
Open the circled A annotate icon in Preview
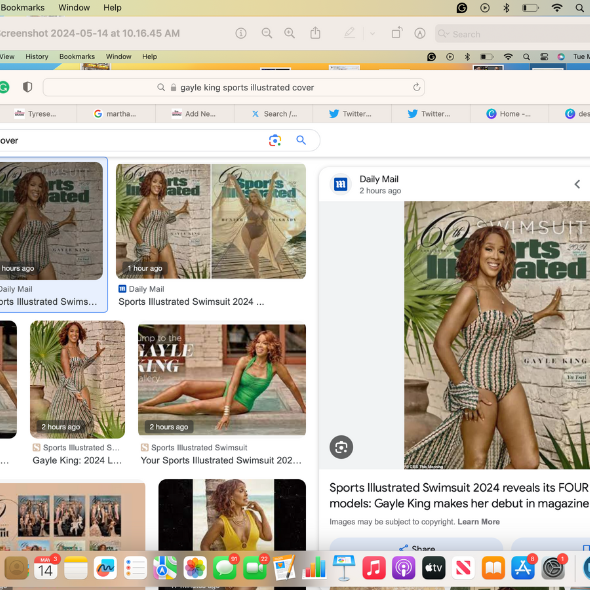point(420,33)
